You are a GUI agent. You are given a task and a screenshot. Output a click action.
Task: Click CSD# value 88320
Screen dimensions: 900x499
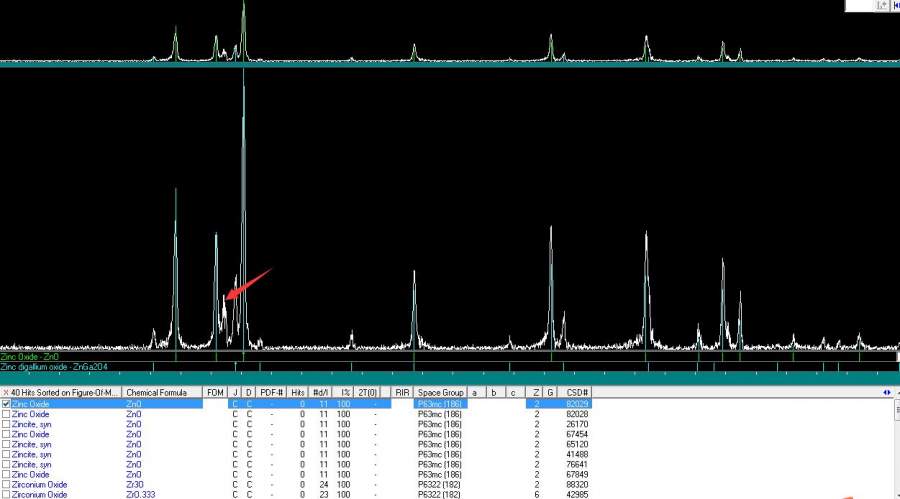tap(577, 485)
